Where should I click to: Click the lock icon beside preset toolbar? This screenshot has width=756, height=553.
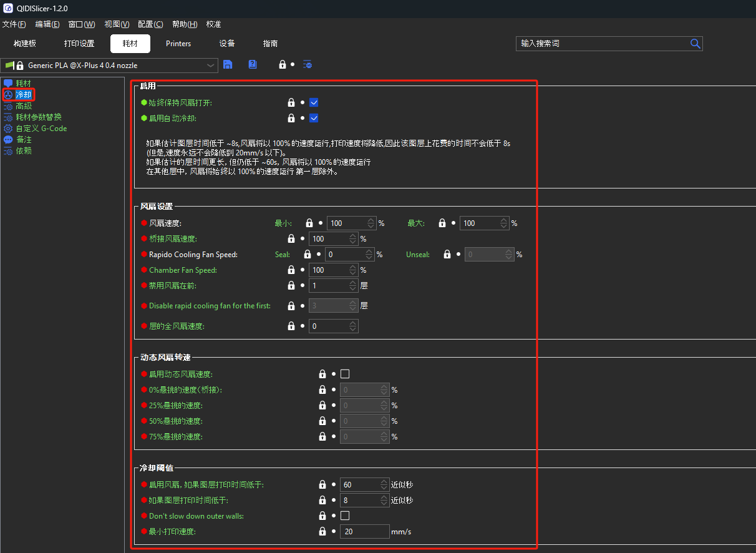283,65
